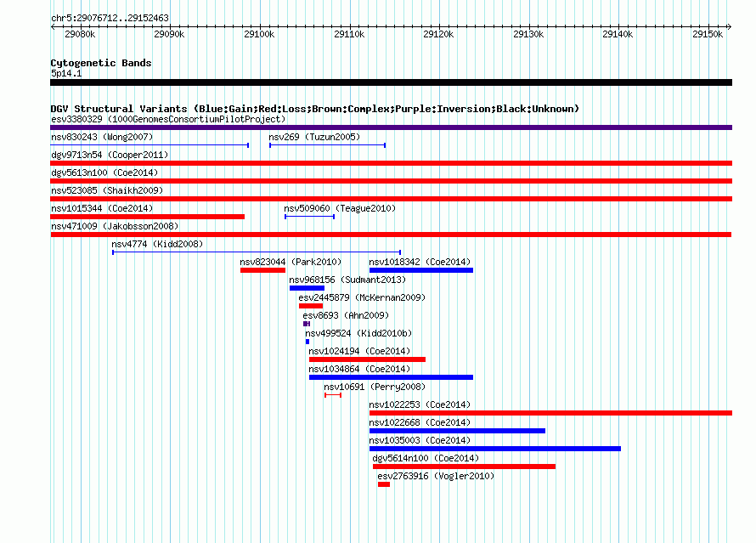Image resolution: width=756 pixels, height=543 pixels.
Task: Select nsv523085 (Shaikh2009) label
Action: pyautogui.click(x=107, y=190)
